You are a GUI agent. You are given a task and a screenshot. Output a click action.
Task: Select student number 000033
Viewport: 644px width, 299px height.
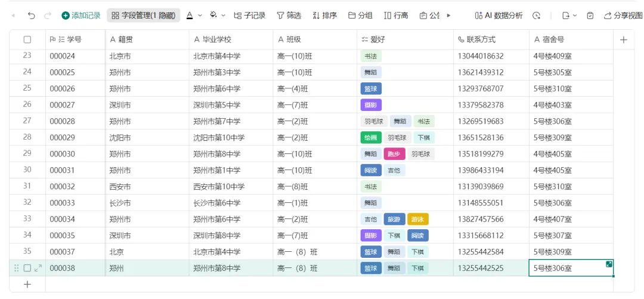(75, 203)
